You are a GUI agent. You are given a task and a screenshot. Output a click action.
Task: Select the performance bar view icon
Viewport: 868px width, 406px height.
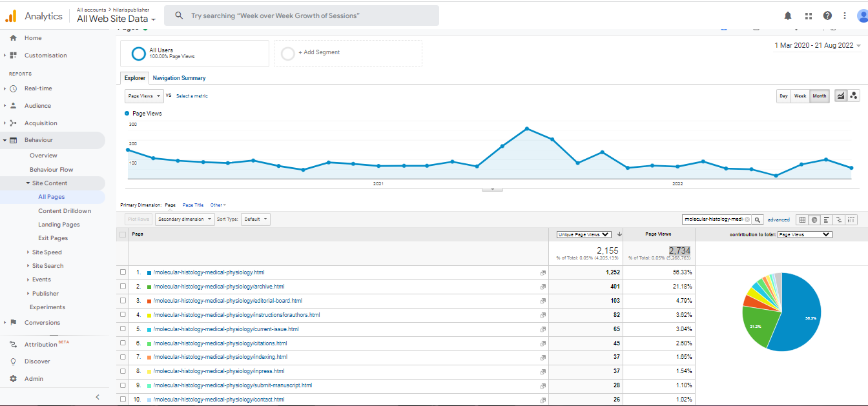[x=827, y=219]
